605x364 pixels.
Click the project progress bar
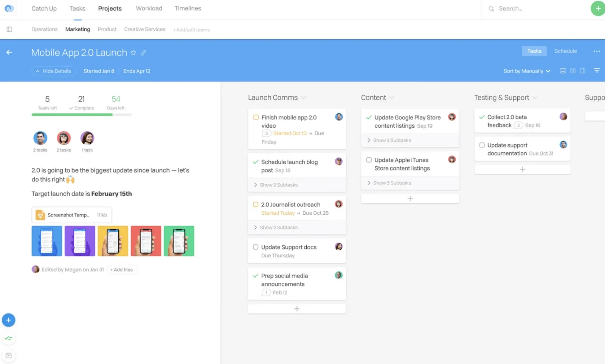coord(82,115)
